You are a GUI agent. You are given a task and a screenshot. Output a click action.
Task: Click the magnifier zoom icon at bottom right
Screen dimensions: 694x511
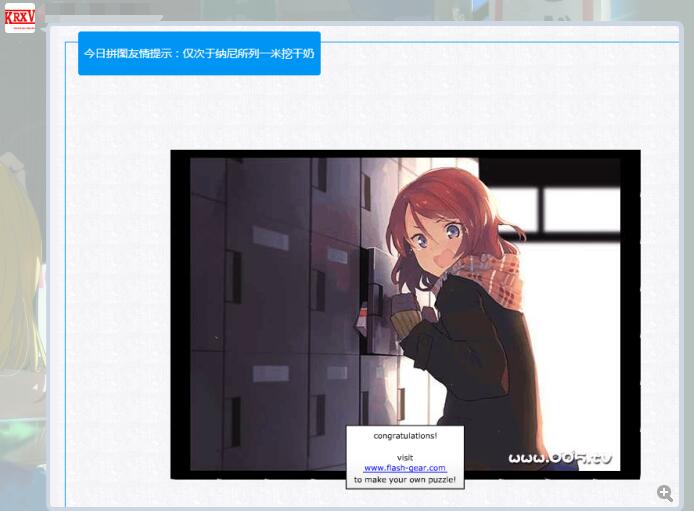665,493
